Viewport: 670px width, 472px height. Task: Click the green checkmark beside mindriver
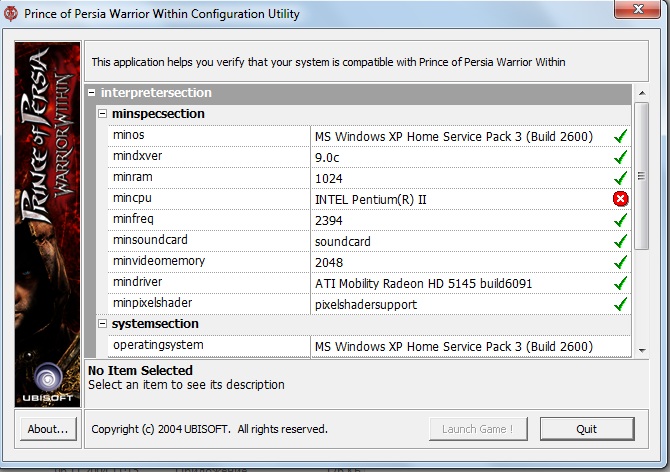(x=620, y=283)
